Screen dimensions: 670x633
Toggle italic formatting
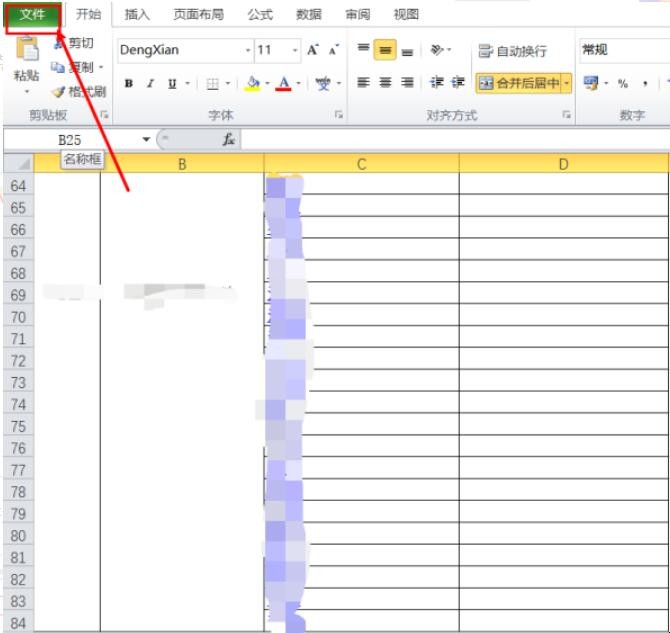click(151, 83)
